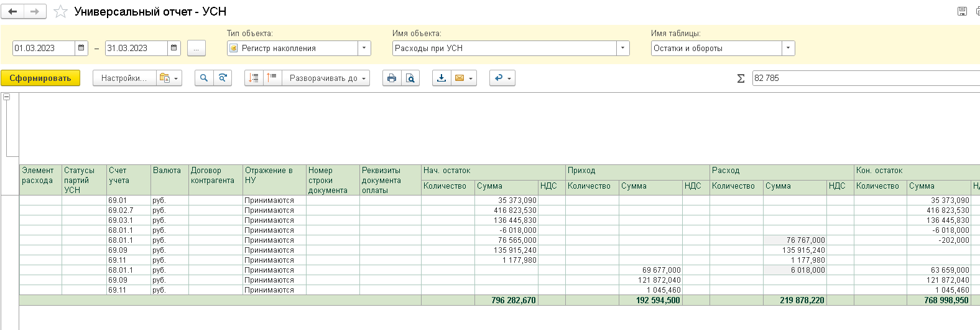The height and width of the screenshot is (330, 980).
Task: Select total 796 282,670
Action: pos(506,300)
